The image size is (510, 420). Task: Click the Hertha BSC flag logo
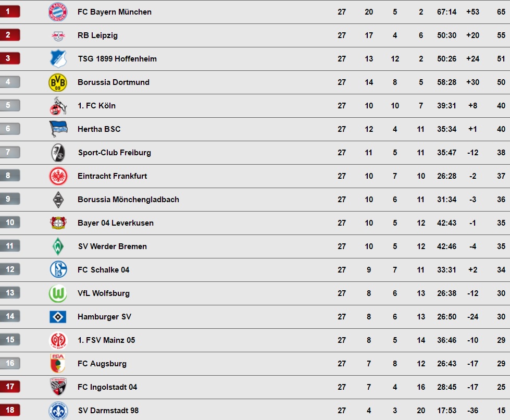click(58, 129)
